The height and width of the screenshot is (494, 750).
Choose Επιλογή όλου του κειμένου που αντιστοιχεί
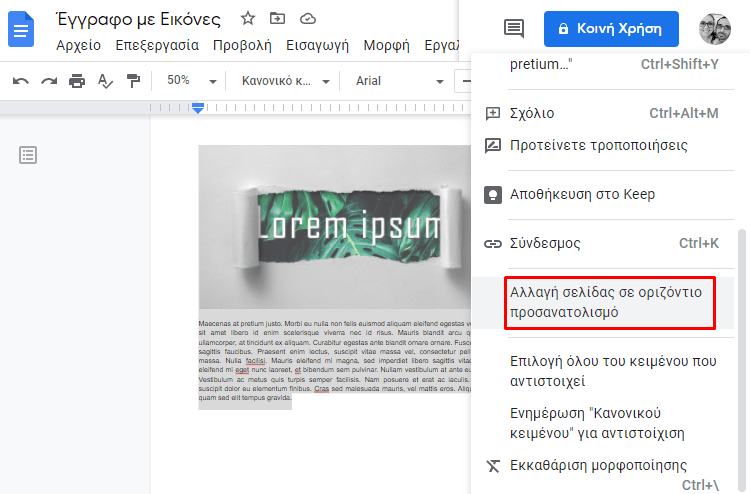603,371
